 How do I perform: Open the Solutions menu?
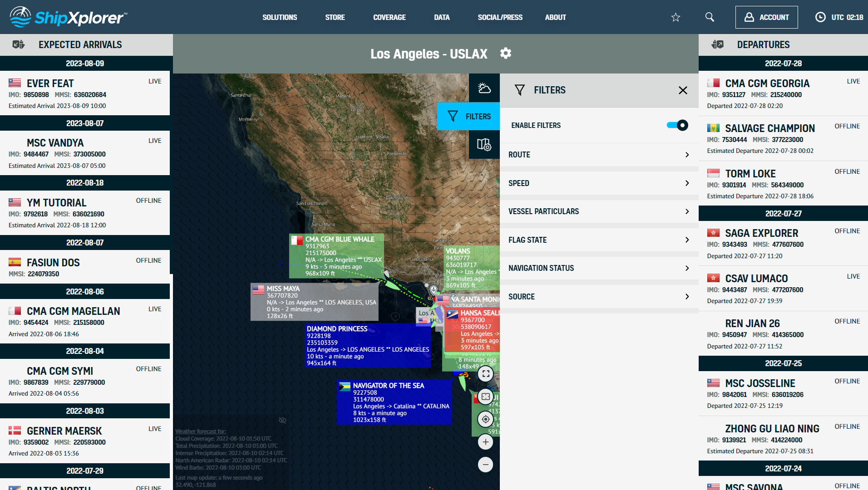pos(280,17)
